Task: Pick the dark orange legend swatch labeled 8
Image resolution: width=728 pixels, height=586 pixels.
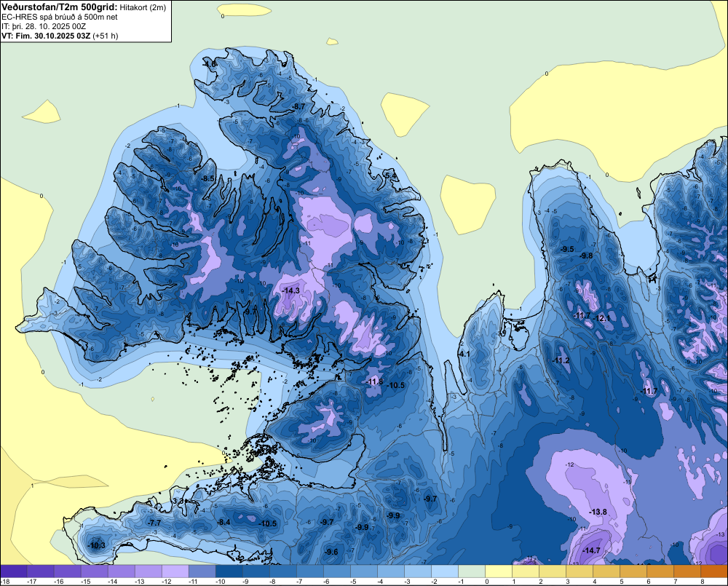Action: coord(714,571)
